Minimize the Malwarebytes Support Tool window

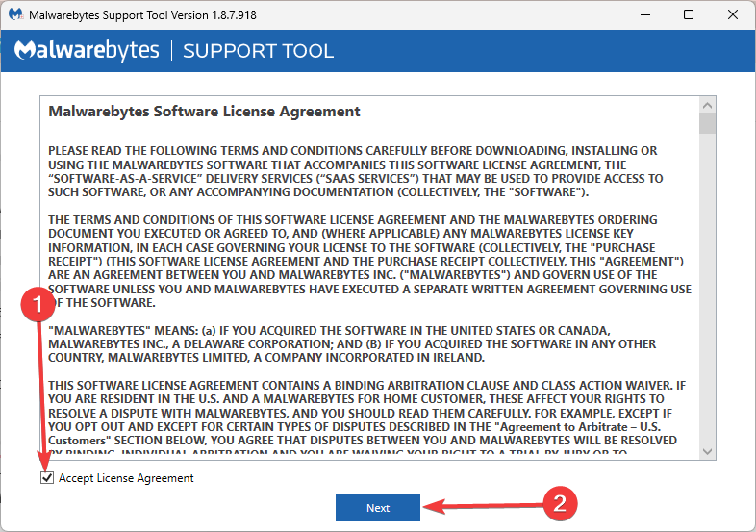645,14
